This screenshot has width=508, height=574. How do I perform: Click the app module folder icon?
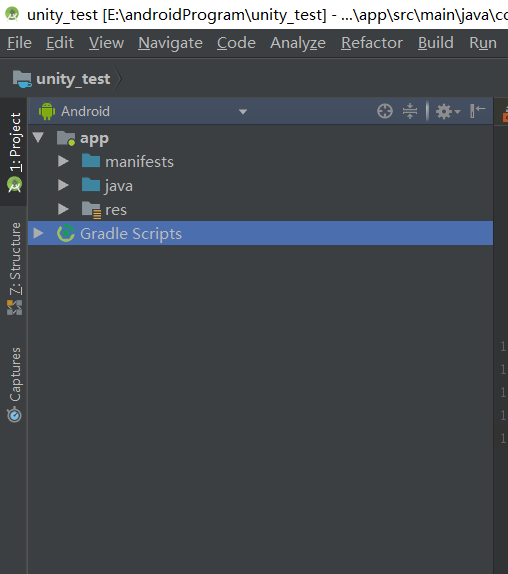pos(66,138)
